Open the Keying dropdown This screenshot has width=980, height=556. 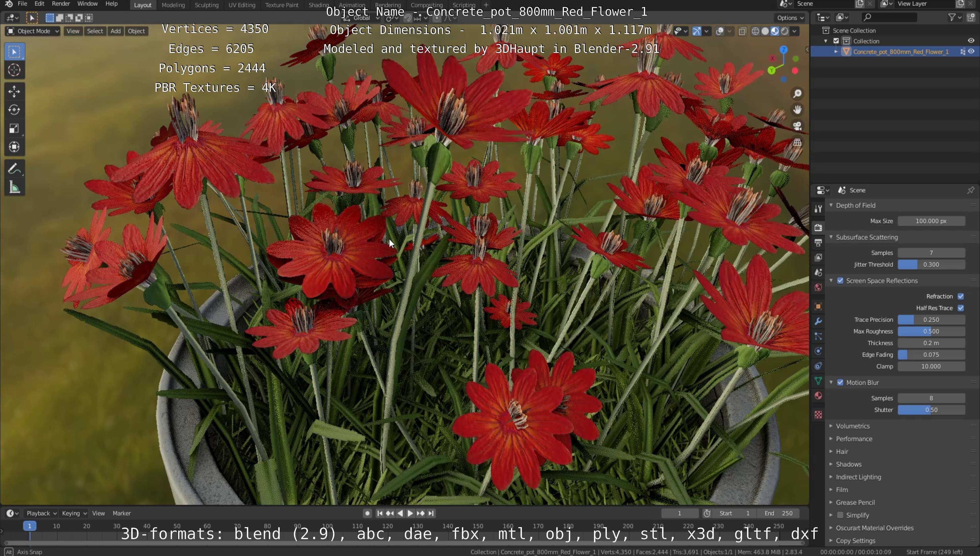pyautogui.click(x=74, y=513)
